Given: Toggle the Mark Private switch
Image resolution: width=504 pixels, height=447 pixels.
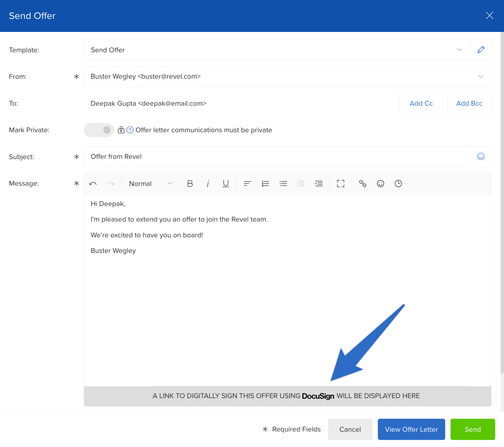Looking at the screenshot, I should (99, 130).
